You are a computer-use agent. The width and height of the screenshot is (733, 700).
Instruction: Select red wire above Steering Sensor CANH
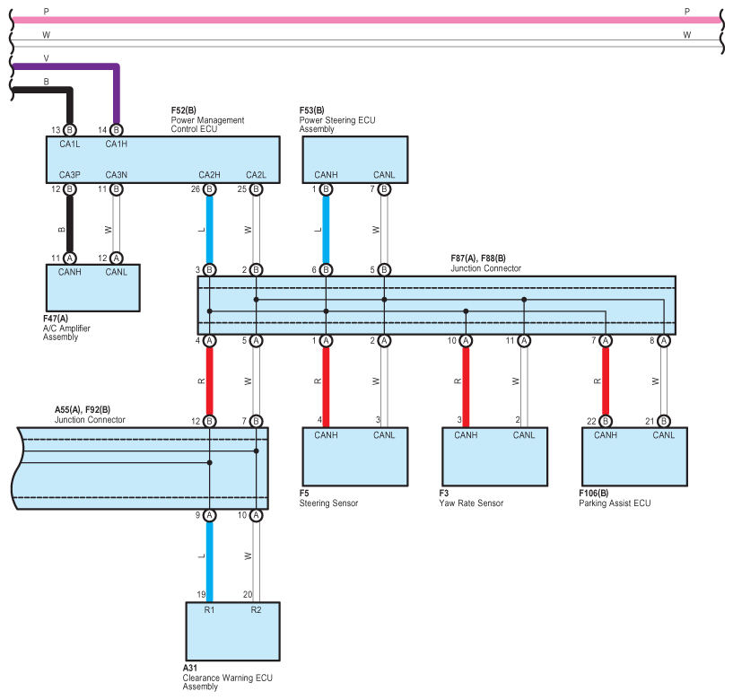pos(326,381)
